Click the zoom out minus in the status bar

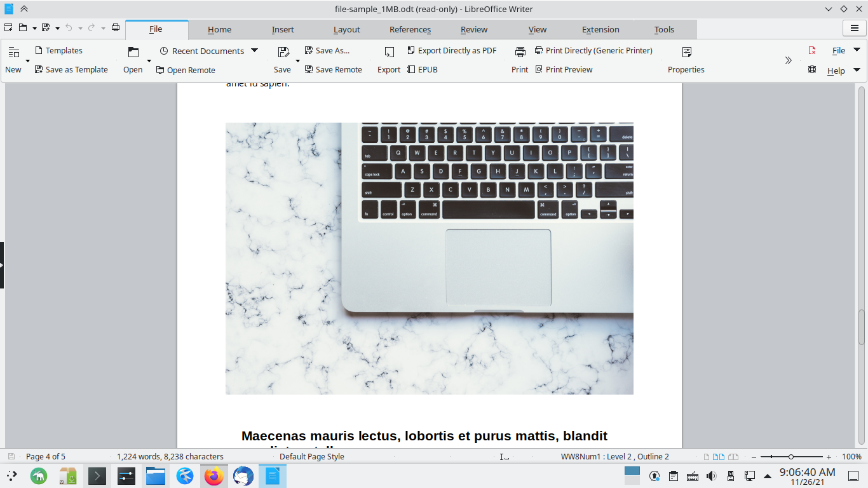pyautogui.click(x=754, y=457)
